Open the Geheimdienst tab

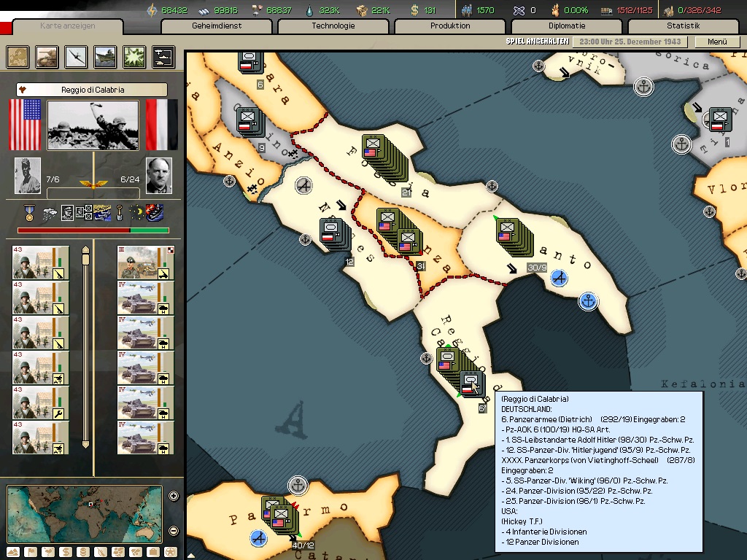[217, 26]
